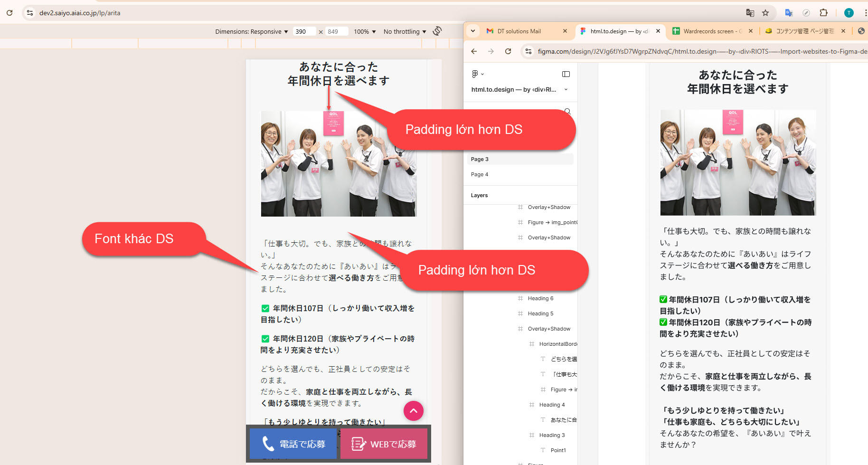Bookmark this page with the star icon
868x465 pixels.
(x=765, y=13)
